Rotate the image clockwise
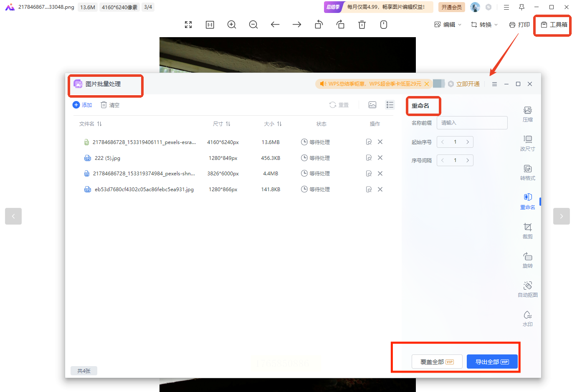Screen dimensions: 572x392 [340, 25]
